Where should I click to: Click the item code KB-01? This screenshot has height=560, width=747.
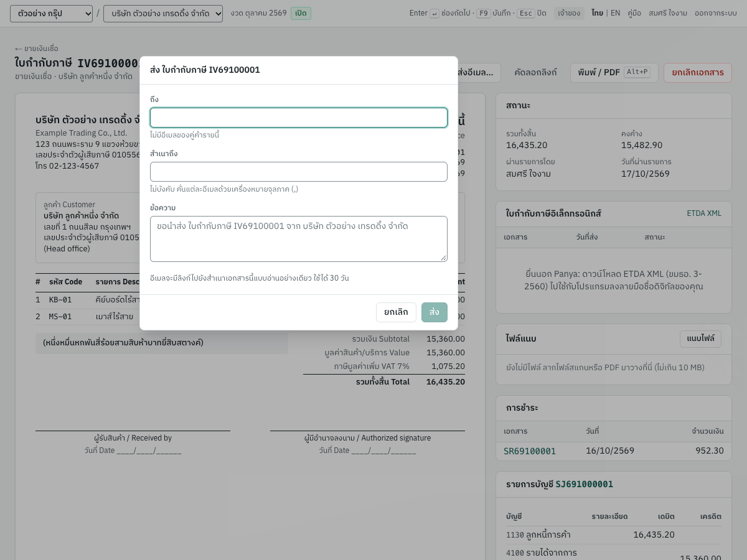coord(60,300)
